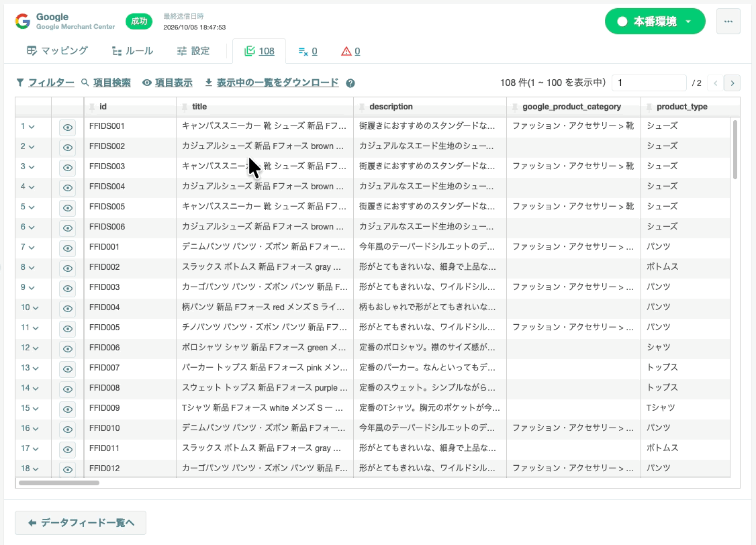Open the 本番環境 environment dropdown

(x=655, y=21)
